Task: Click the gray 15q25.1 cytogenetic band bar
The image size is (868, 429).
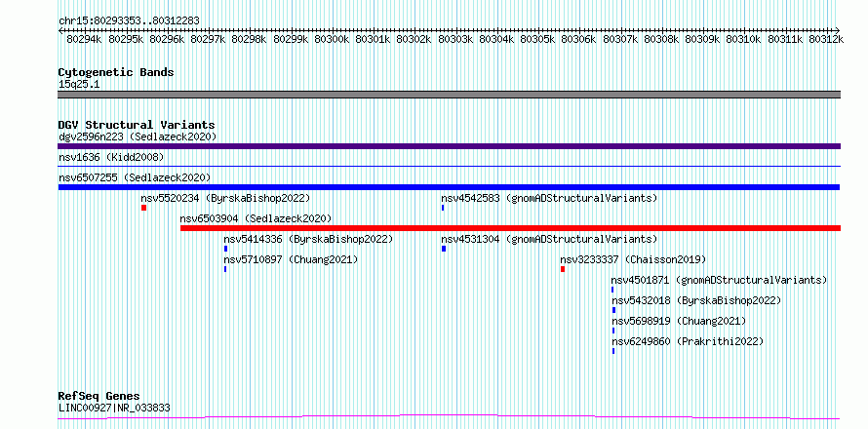Action: pos(449,95)
